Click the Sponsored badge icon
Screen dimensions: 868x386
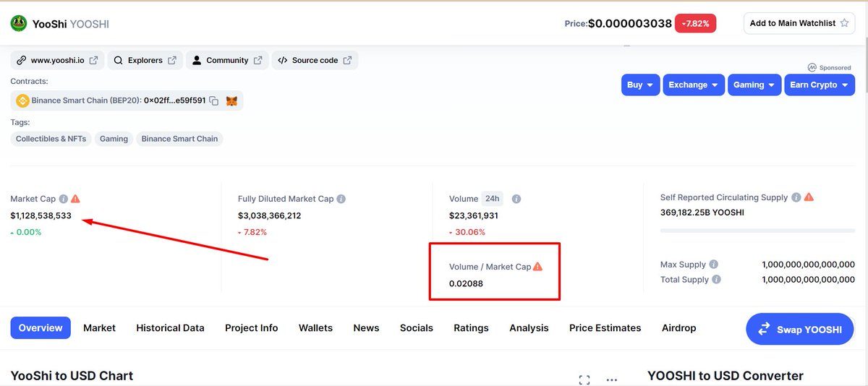point(812,67)
